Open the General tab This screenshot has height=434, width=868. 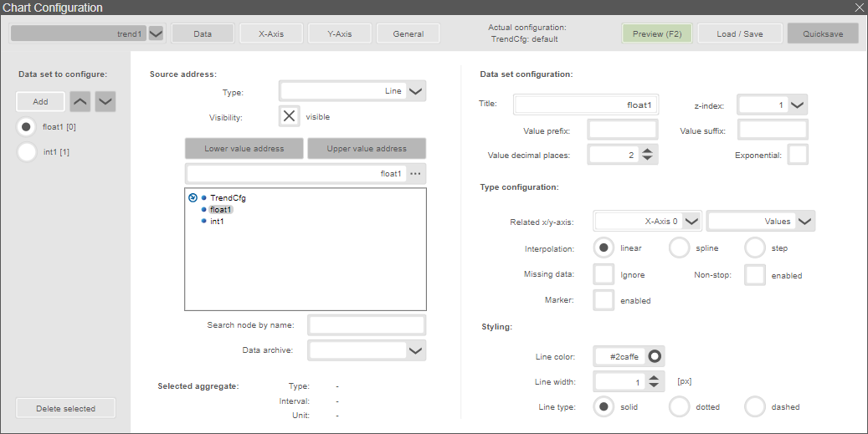coord(408,34)
